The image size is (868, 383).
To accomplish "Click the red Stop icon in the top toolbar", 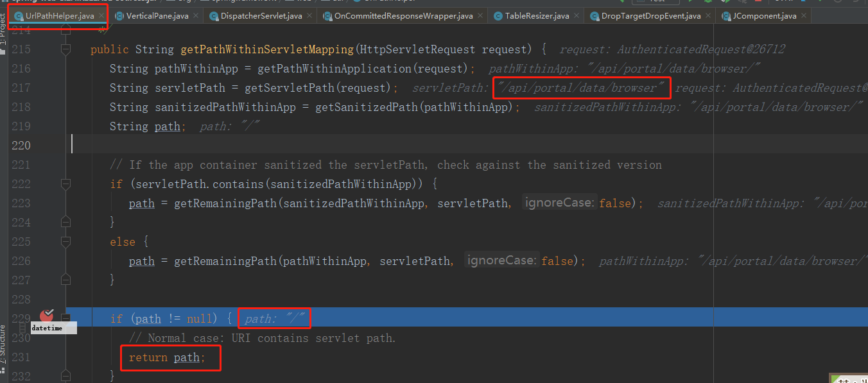I will click(759, 2).
